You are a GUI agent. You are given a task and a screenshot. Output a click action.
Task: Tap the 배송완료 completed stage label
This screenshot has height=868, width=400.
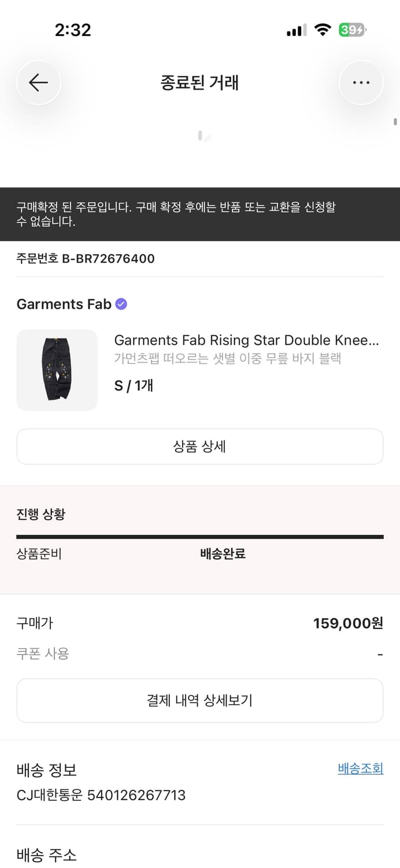(223, 554)
